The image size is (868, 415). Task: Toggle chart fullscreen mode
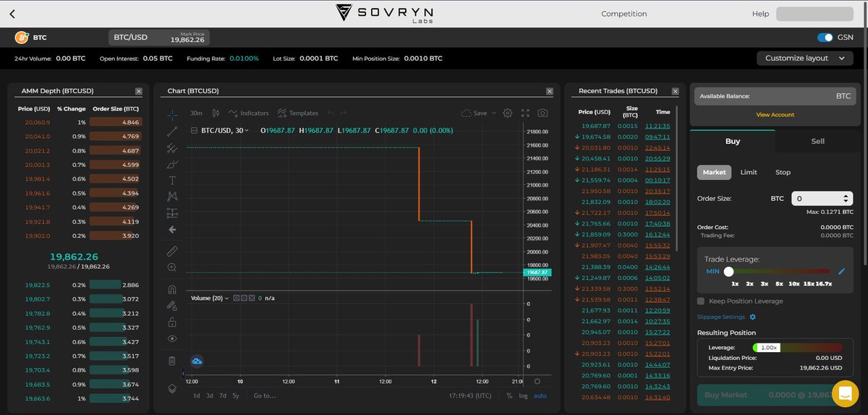point(525,114)
